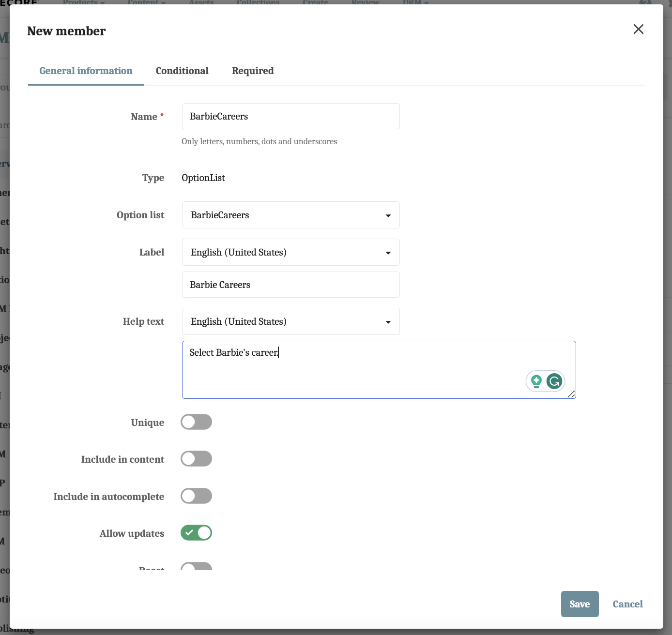
Task: Save the new member
Action: click(580, 604)
